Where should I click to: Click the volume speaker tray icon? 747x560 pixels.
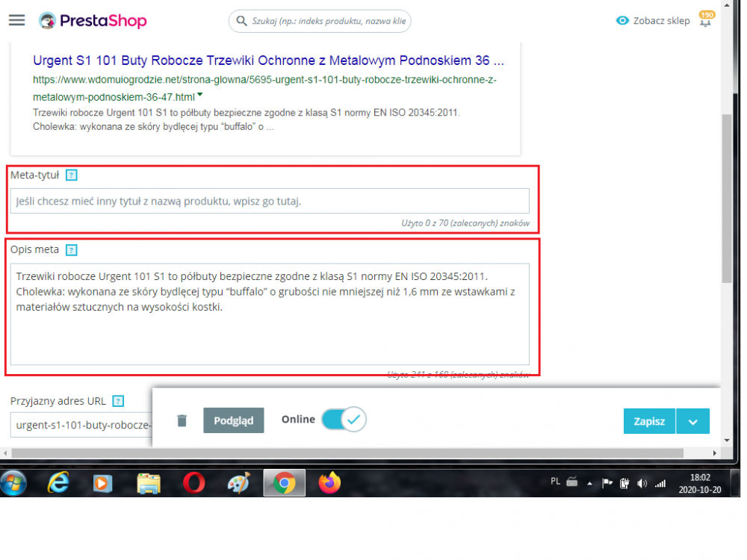pyautogui.click(x=642, y=484)
